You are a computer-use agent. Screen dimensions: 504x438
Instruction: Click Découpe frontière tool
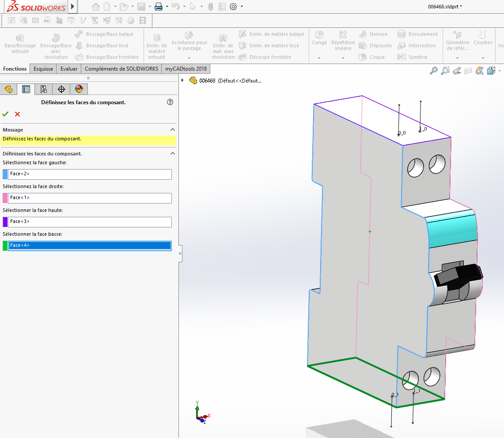pos(265,57)
